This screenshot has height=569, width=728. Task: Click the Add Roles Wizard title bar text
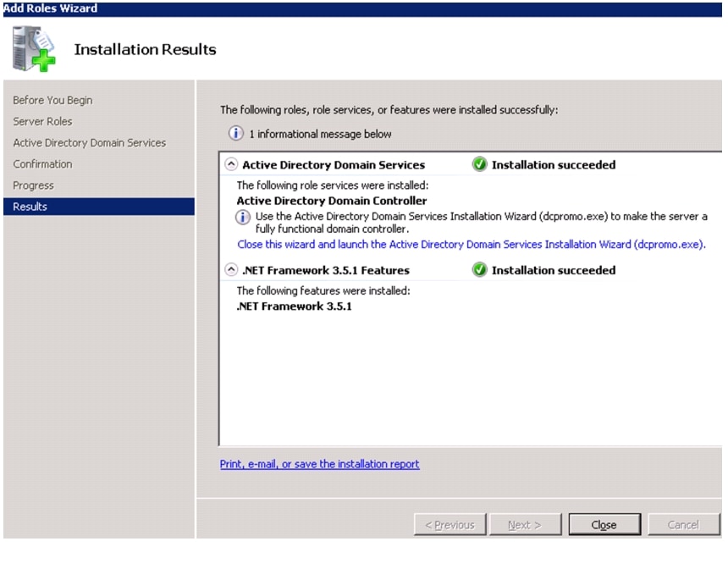coord(50,8)
